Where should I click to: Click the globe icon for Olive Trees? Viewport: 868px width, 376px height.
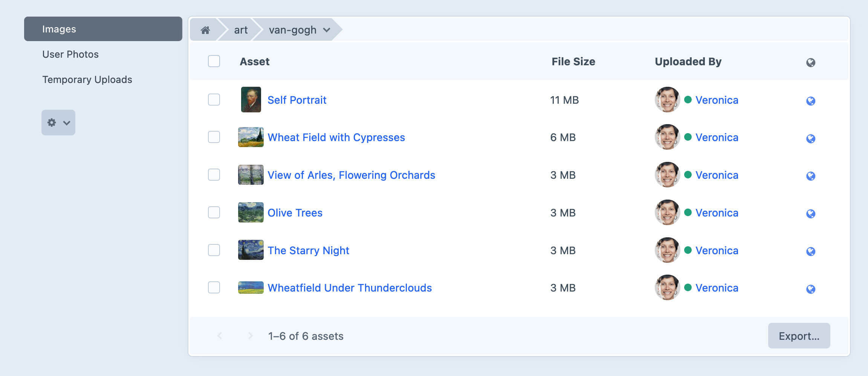(811, 213)
